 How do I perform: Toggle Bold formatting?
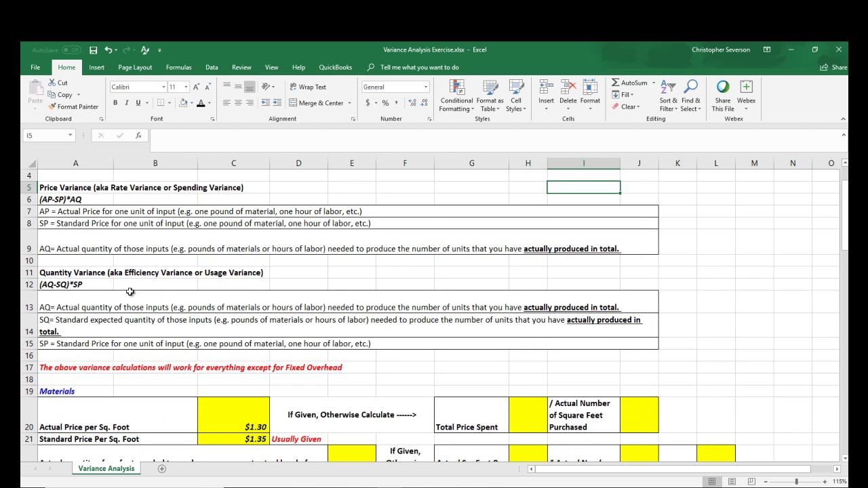click(115, 103)
